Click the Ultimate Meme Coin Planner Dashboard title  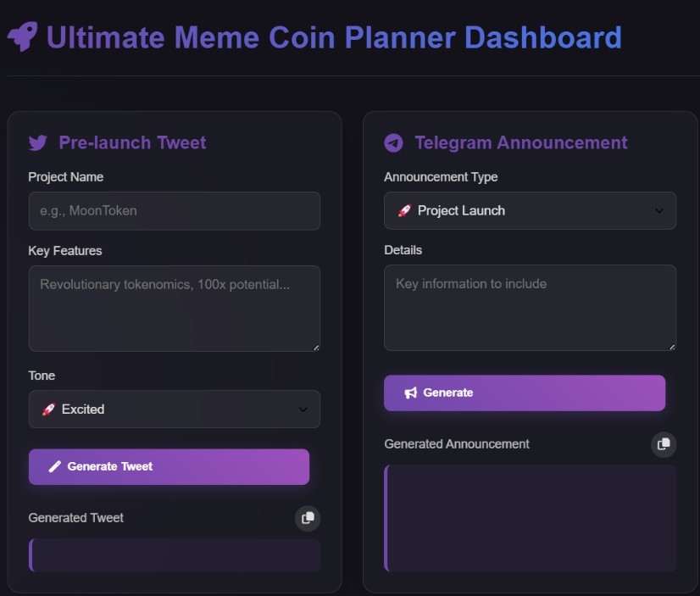coord(334,37)
